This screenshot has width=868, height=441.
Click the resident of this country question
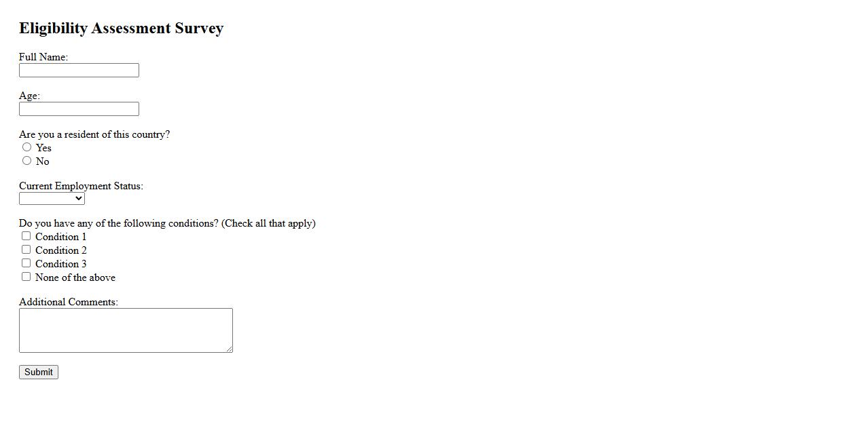click(x=94, y=135)
